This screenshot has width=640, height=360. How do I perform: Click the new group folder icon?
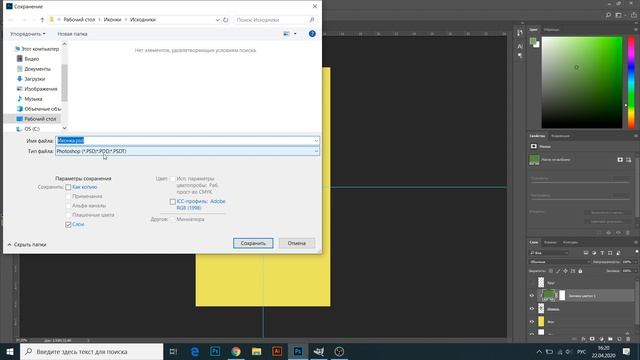point(610,339)
